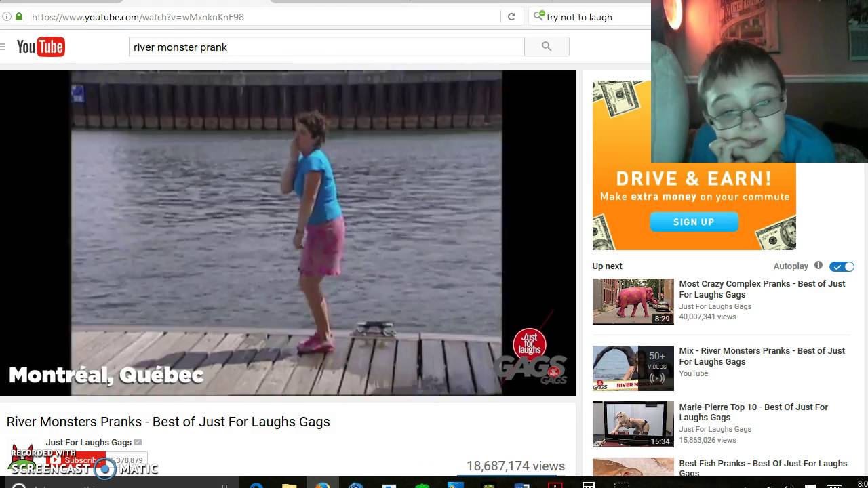
Task: Click the '40,007,341 views' text
Action: 707,317
